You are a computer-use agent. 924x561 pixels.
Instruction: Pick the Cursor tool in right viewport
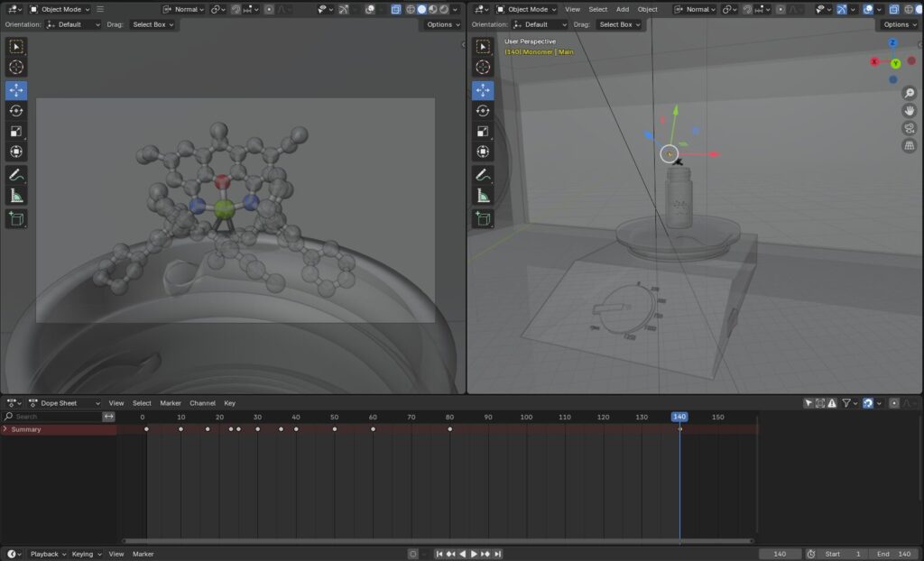483,68
